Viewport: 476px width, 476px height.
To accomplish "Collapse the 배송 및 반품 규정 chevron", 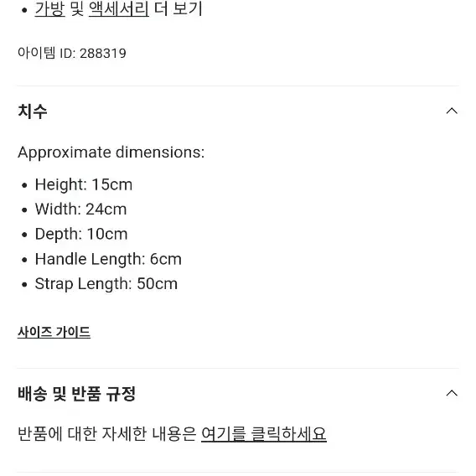I will tap(452, 393).
